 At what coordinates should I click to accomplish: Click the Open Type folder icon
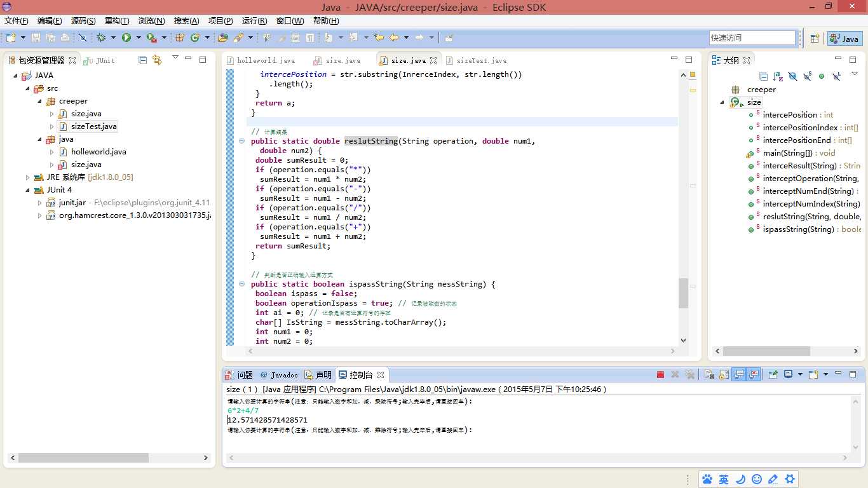(222, 37)
